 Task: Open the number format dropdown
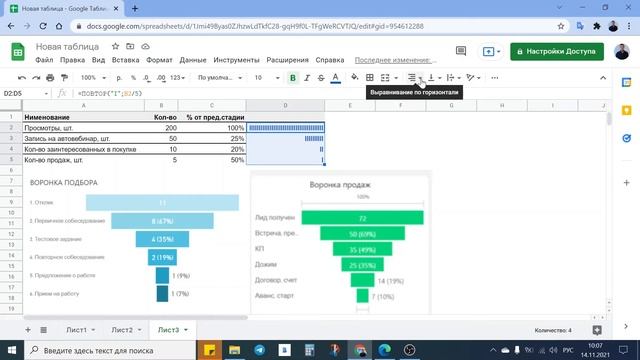[178, 78]
